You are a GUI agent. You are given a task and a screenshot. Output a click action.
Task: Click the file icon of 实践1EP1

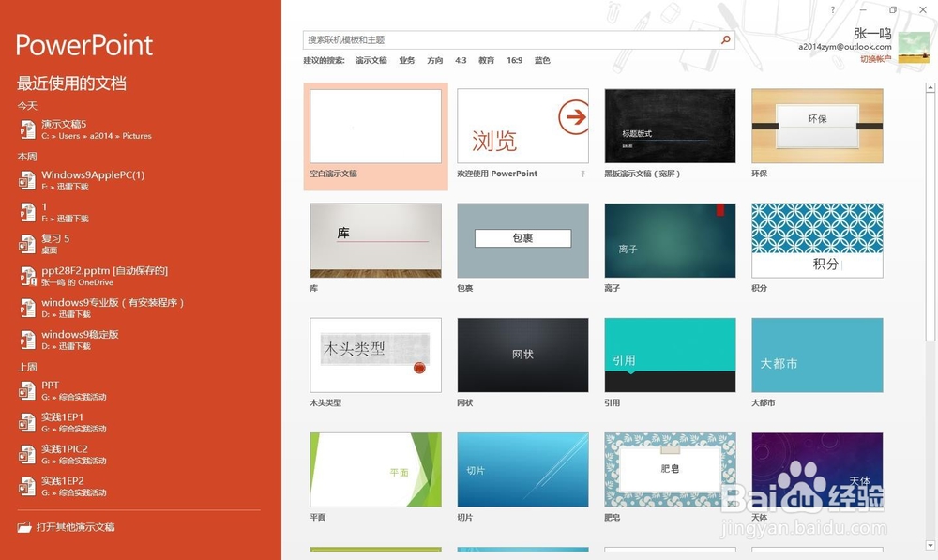tap(27, 422)
